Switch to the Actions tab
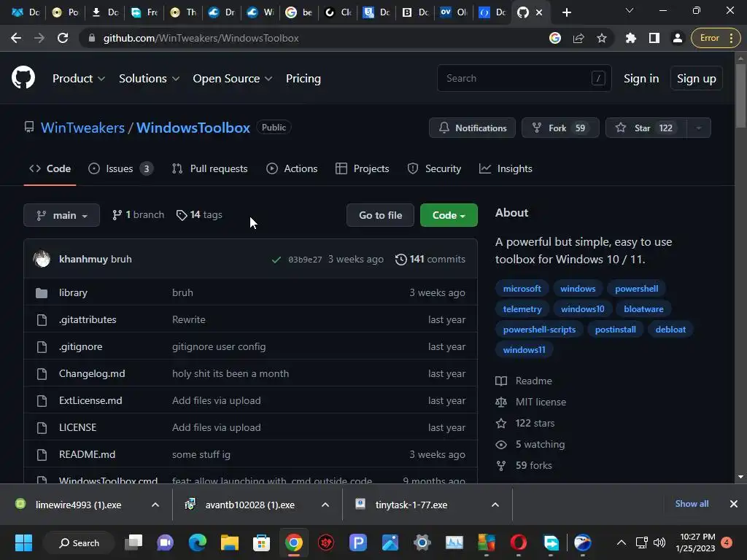 pos(292,168)
